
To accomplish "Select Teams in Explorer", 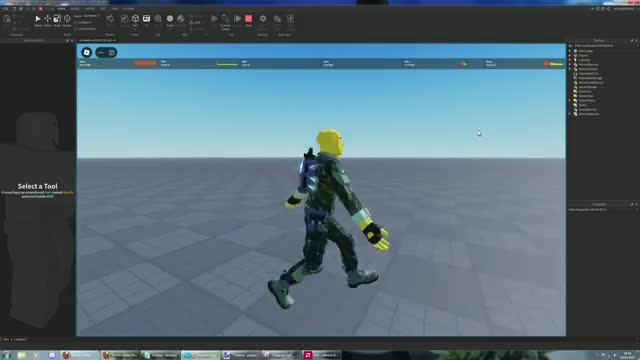I will [582, 105].
